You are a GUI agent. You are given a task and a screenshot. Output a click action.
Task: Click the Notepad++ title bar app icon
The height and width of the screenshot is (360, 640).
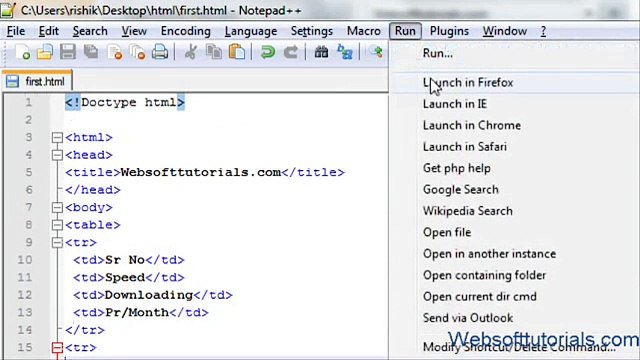tap(8, 10)
